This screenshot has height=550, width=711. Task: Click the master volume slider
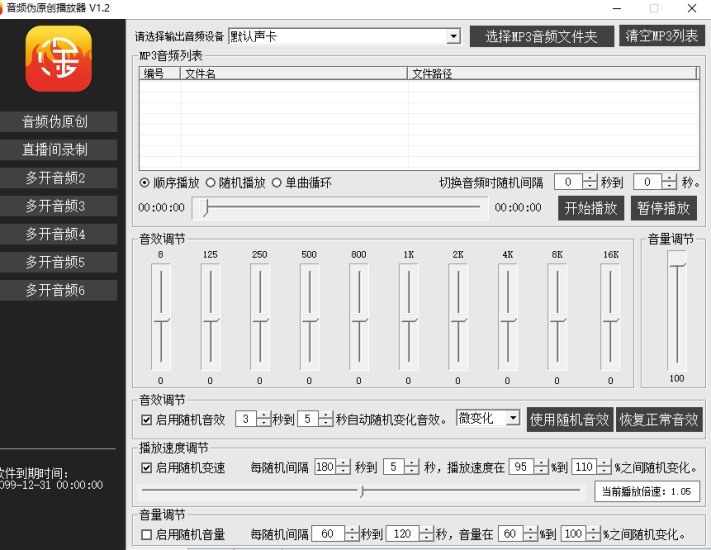[677, 311]
